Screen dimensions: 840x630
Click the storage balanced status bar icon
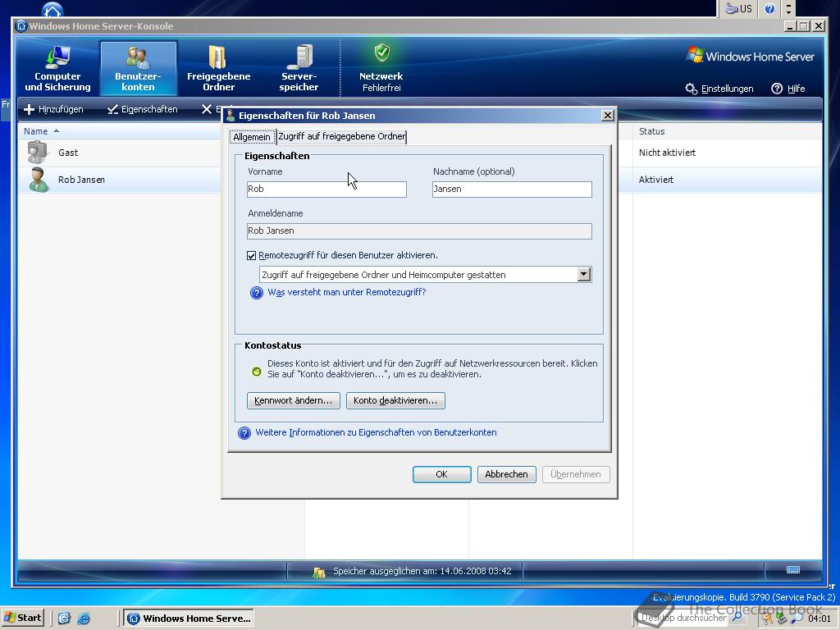pyautogui.click(x=319, y=572)
